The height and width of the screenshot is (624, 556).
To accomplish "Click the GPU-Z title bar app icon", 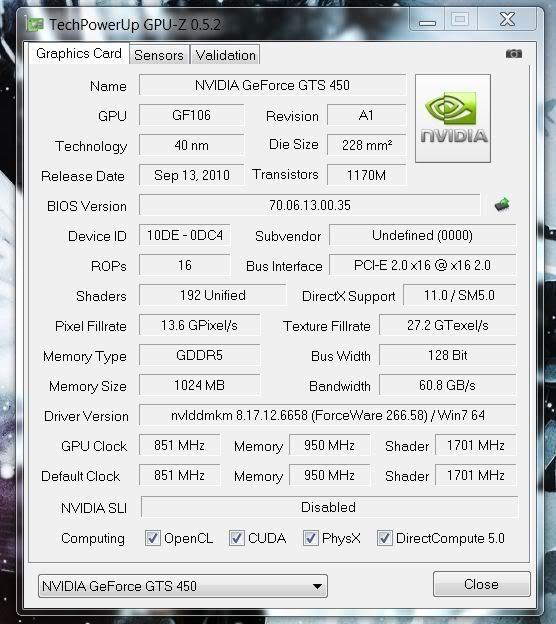I will (x=35, y=25).
